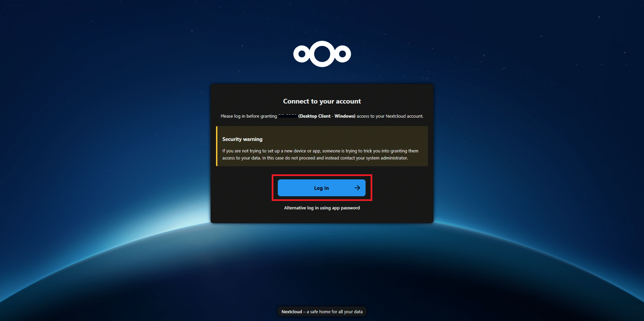Click 'a safe home for all your data' text
Screen dimensions: 644x321
335,312
